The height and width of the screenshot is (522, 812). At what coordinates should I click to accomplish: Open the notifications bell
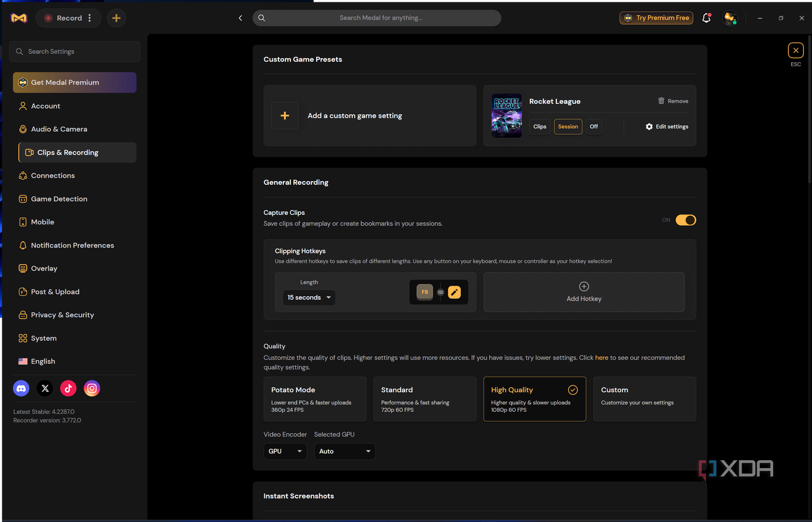click(x=706, y=18)
